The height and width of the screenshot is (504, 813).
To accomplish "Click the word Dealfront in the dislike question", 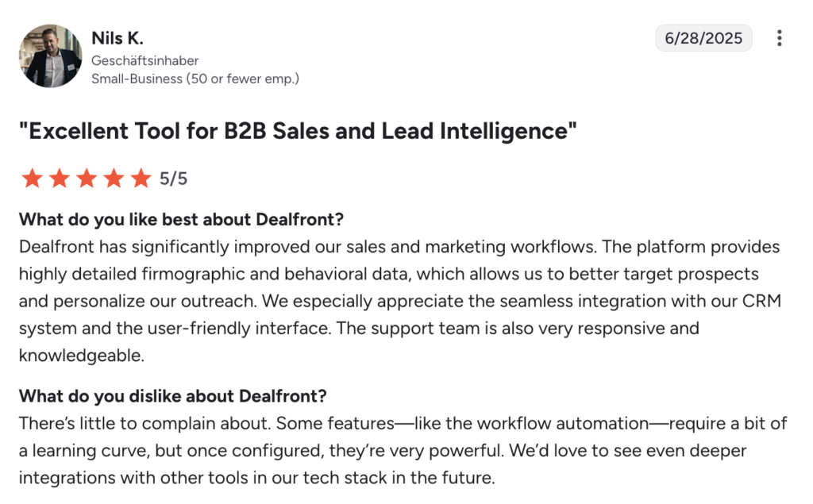I will pyautogui.click(x=282, y=395).
